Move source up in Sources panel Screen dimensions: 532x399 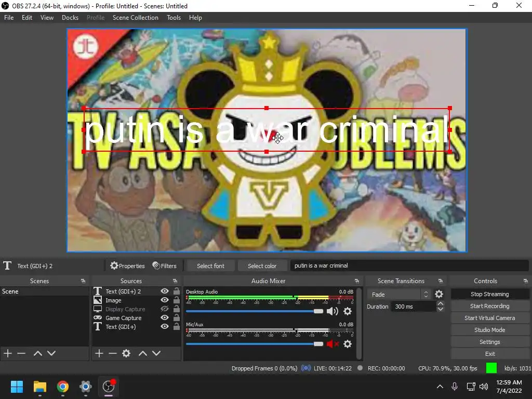click(143, 353)
